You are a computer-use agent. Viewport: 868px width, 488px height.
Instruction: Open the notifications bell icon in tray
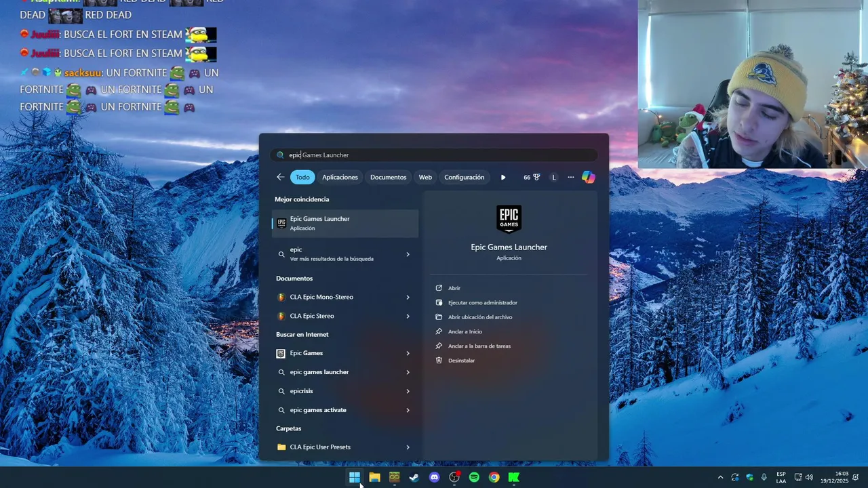coord(856,477)
